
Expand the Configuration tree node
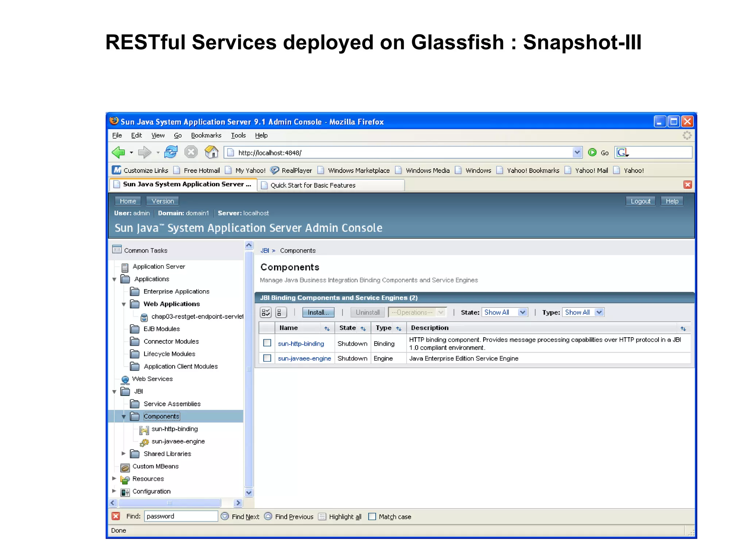[x=115, y=491]
